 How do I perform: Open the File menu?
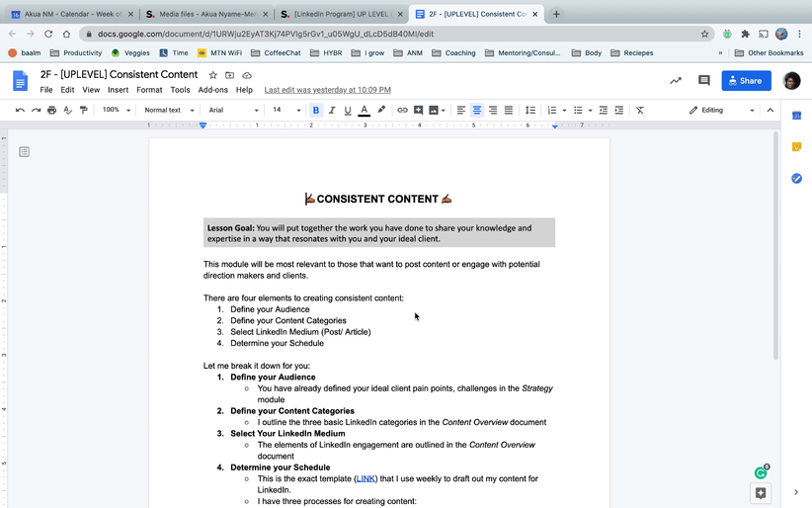(x=46, y=90)
